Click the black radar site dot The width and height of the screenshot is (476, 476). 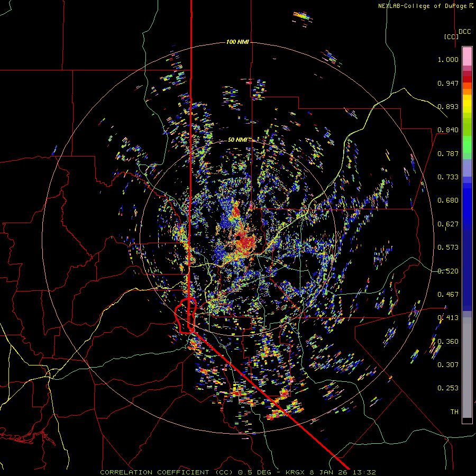239,238
